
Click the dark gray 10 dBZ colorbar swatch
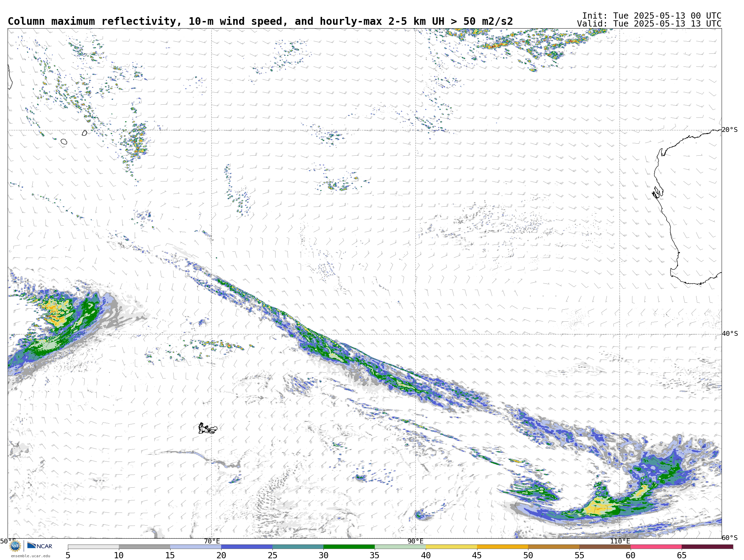(x=144, y=547)
